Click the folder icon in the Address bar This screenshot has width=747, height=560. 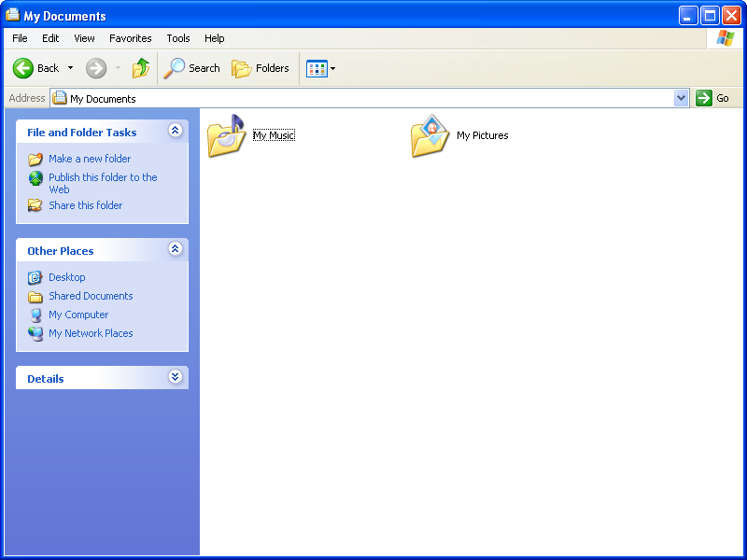[58, 98]
